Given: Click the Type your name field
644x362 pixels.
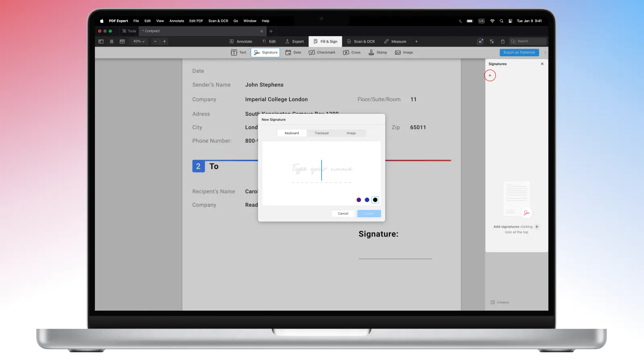Looking at the screenshot, I should coord(321,170).
